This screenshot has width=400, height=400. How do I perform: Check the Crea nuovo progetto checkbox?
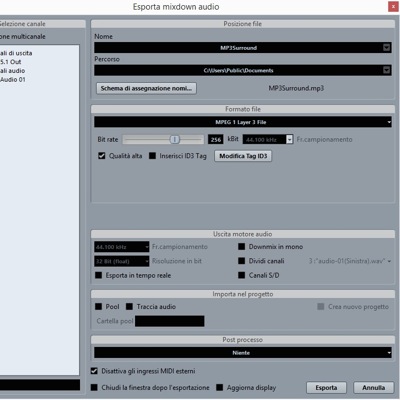coord(321,307)
